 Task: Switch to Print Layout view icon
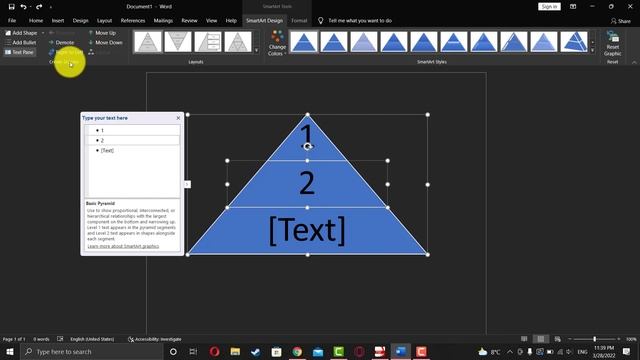[x=541, y=339]
